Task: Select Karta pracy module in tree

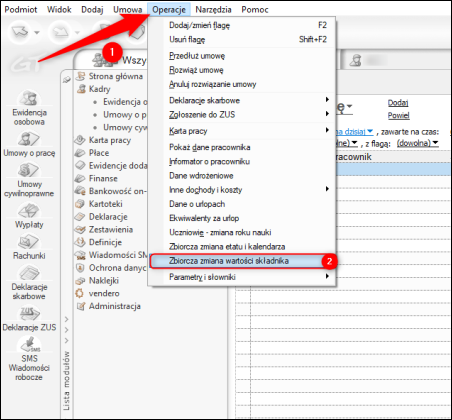Action: coord(110,140)
